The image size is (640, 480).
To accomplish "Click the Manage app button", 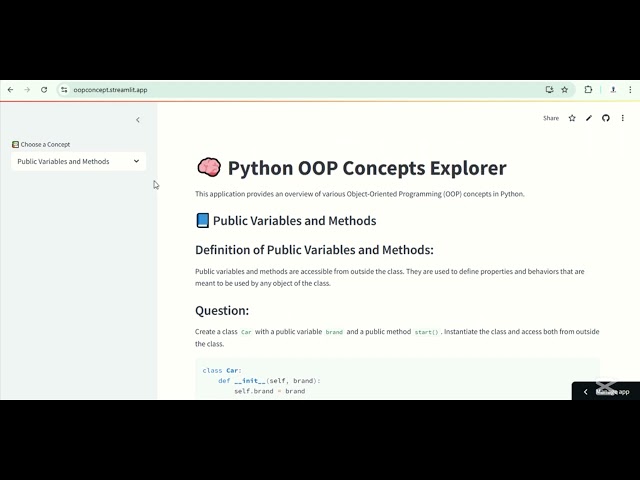I will coord(606,391).
